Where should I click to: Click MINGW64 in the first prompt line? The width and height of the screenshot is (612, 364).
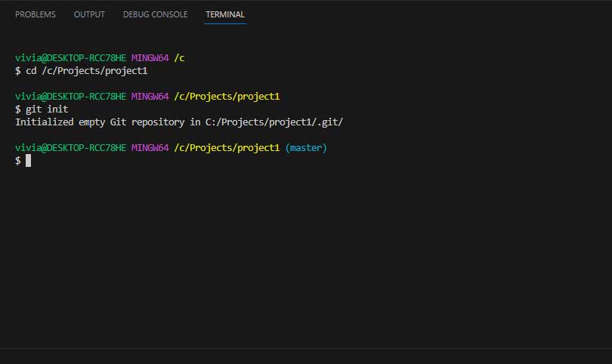[x=150, y=57]
